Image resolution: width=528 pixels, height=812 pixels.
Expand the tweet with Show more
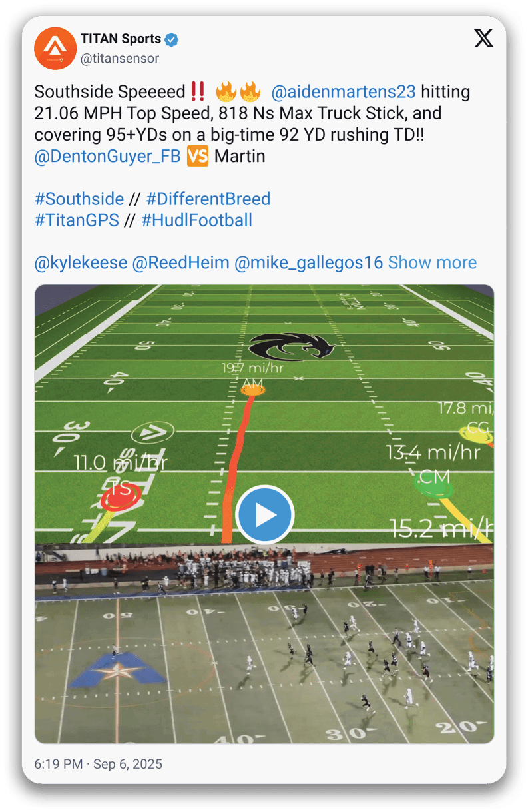pos(432,263)
